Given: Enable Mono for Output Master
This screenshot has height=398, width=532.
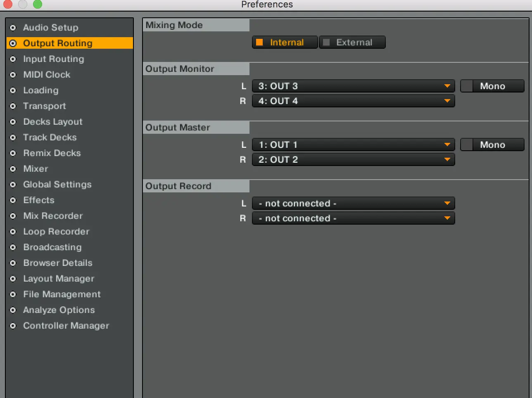Looking at the screenshot, I should click(492, 145).
